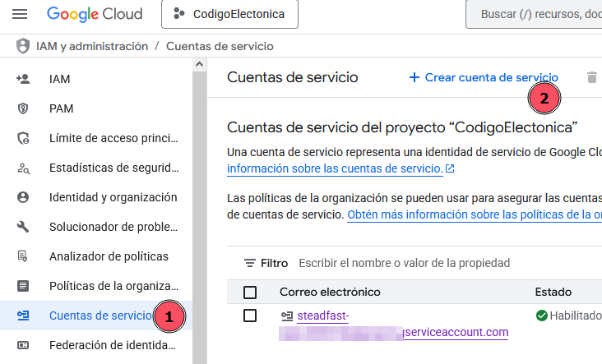This screenshot has height=364, width=602.
Task: Click the Google Cloud logo
Action: tap(95, 14)
